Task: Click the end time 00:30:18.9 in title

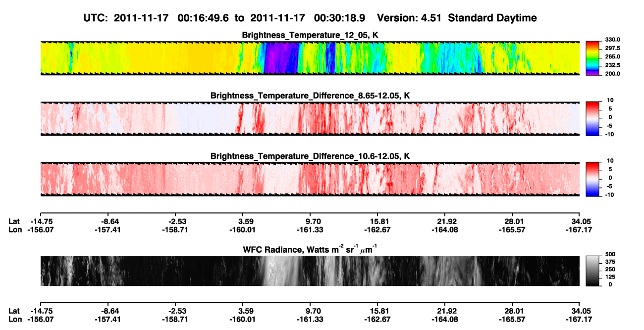Action: [340, 18]
